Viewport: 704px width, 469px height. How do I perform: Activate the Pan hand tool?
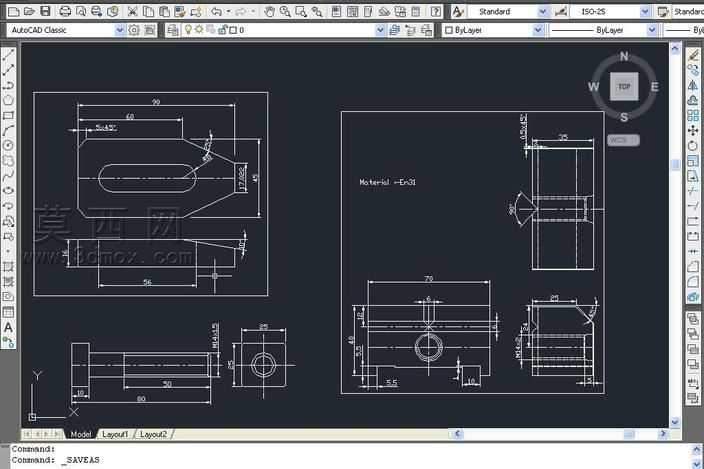(269, 11)
